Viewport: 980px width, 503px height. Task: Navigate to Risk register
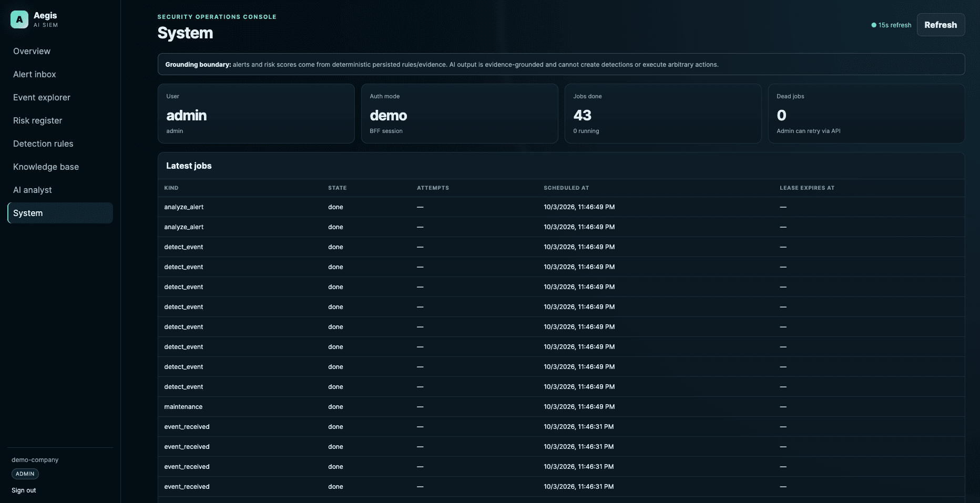point(60,120)
